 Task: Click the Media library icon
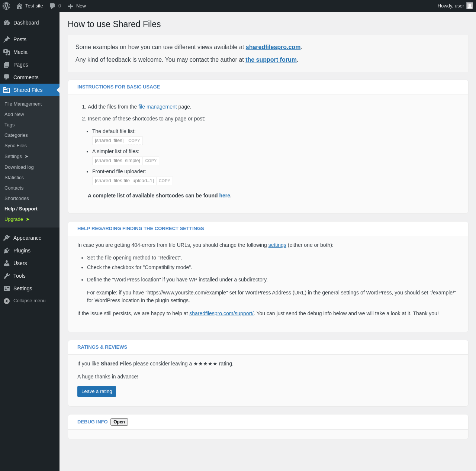(x=7, y=52)
